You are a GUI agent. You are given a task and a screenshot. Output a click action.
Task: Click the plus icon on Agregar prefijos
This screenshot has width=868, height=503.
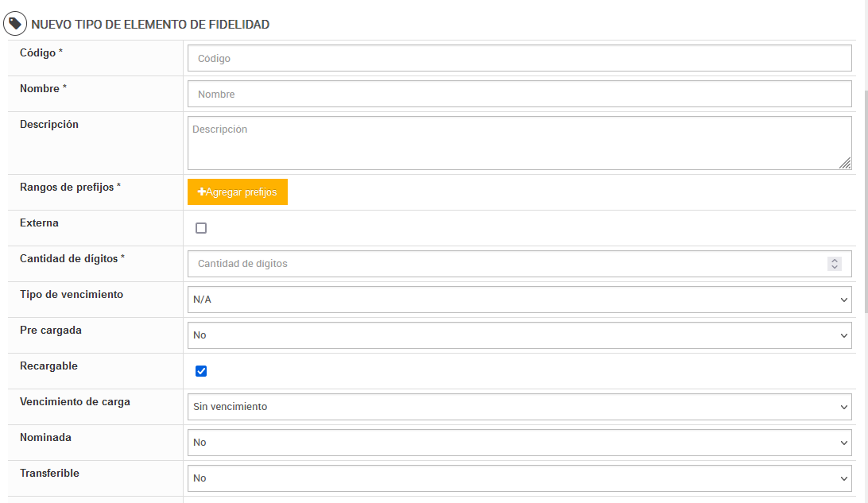coord(202,192)
